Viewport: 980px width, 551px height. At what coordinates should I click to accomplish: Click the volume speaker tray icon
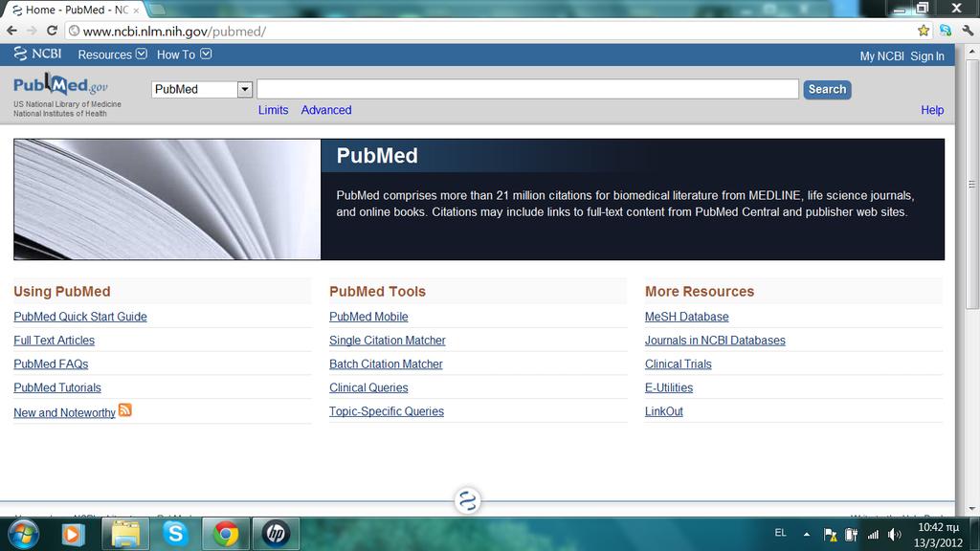point(895,535)
